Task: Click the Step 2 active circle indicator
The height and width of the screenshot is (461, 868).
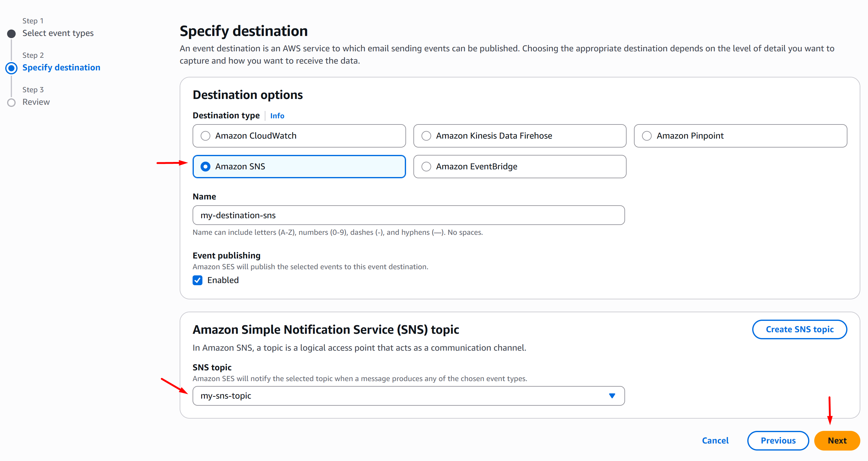Action: click(11, 68)
